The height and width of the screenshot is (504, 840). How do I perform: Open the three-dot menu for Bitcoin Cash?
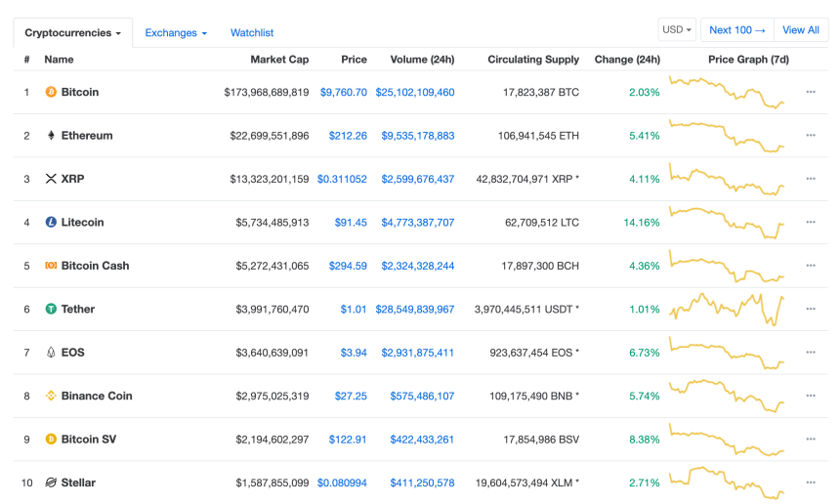pos(811,266)
